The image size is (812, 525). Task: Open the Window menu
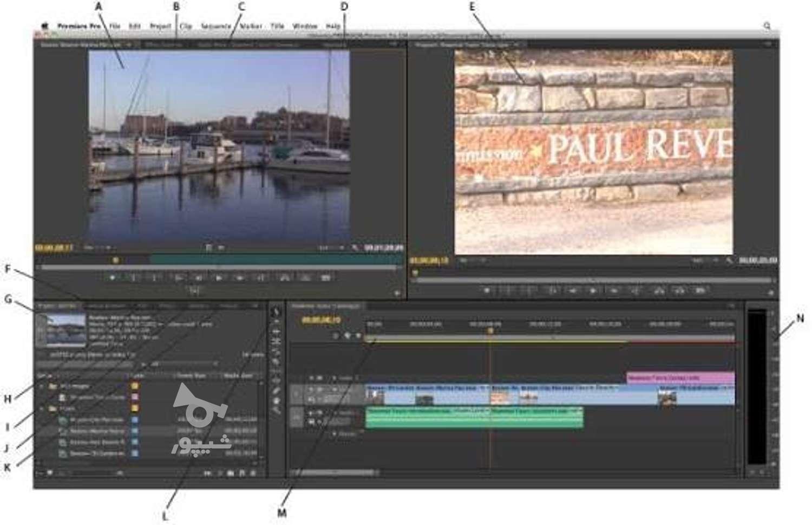click(305, 26)
